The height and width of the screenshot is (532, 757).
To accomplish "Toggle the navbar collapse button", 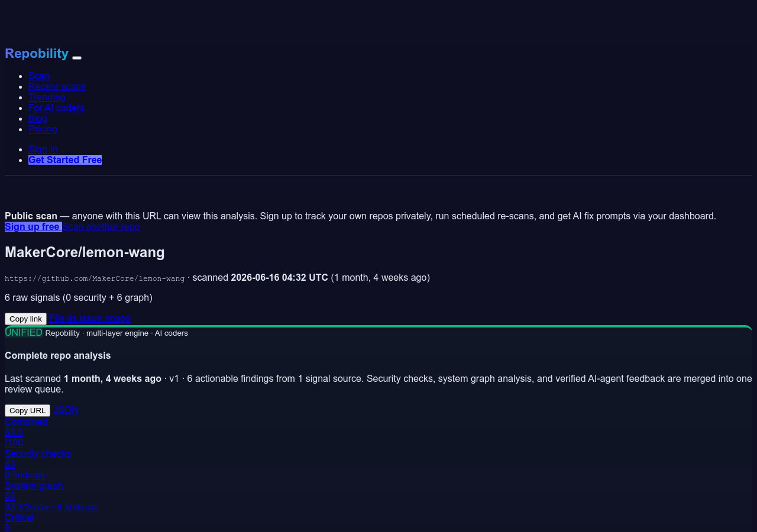I will pyautogui.click(x=77, y=57).
